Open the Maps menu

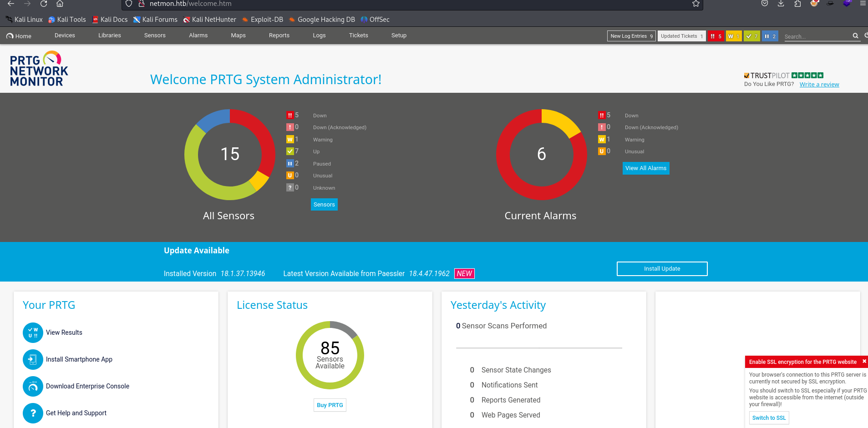point(238,35)
